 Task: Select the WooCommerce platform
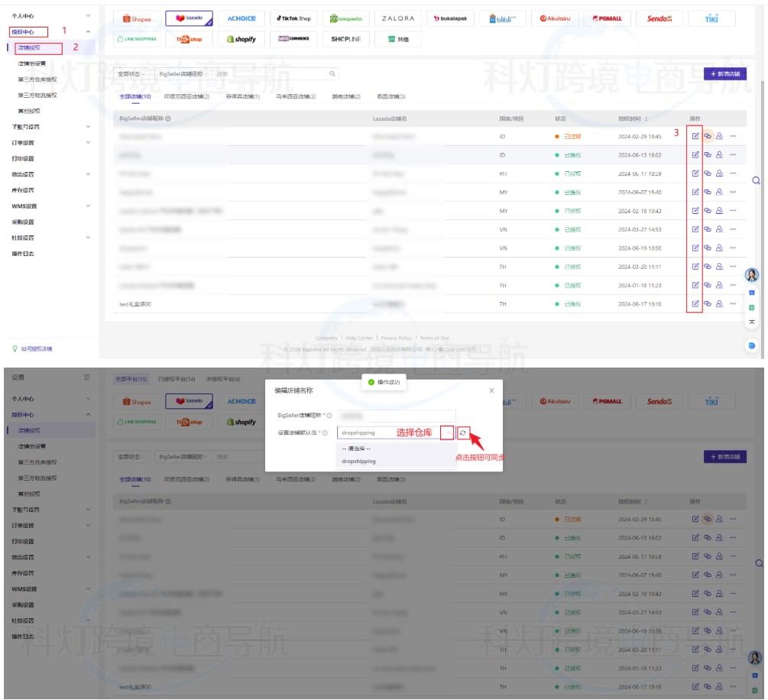tap(293, 39)
